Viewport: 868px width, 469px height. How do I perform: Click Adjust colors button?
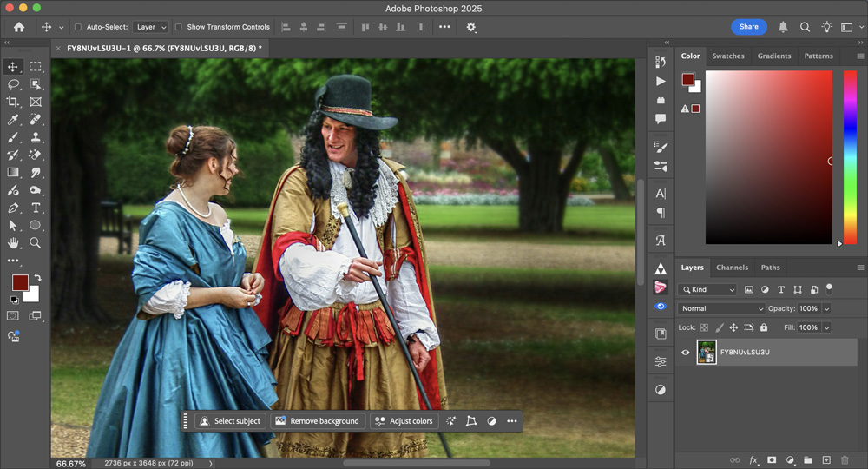404,421
